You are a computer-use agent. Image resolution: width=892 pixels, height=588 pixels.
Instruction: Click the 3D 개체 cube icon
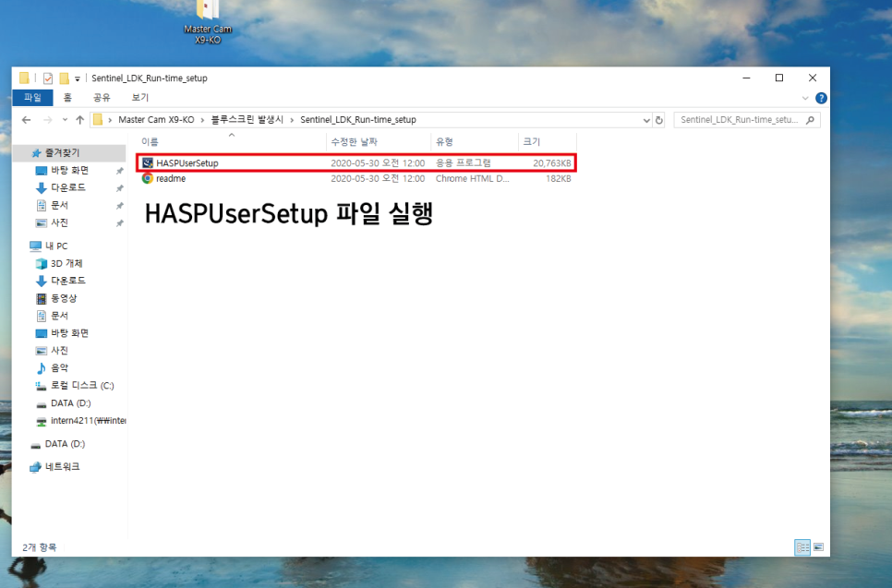click(41, 263)
